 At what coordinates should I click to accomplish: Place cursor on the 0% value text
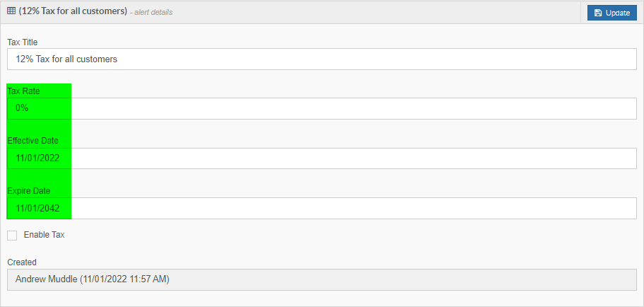(22, 108)
